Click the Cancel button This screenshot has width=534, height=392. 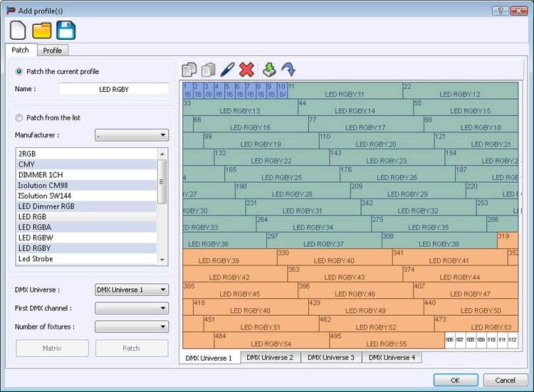(506, 380)
